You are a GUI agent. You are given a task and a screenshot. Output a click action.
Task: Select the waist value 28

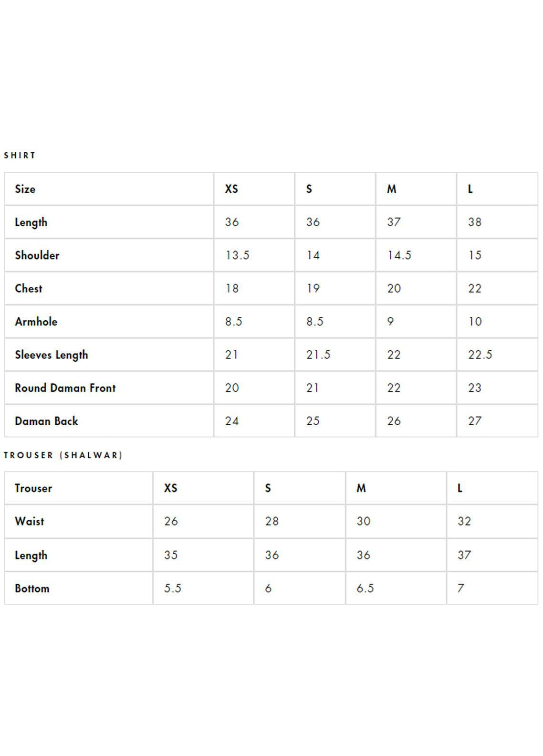click(272, 521)
